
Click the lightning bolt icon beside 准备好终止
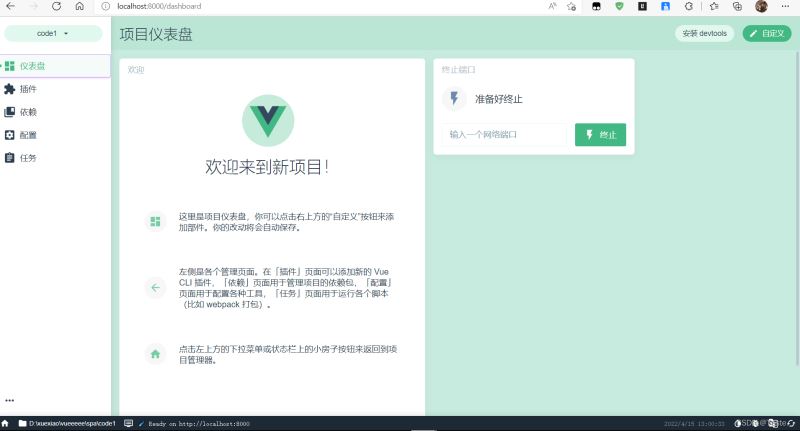[454, 98]
